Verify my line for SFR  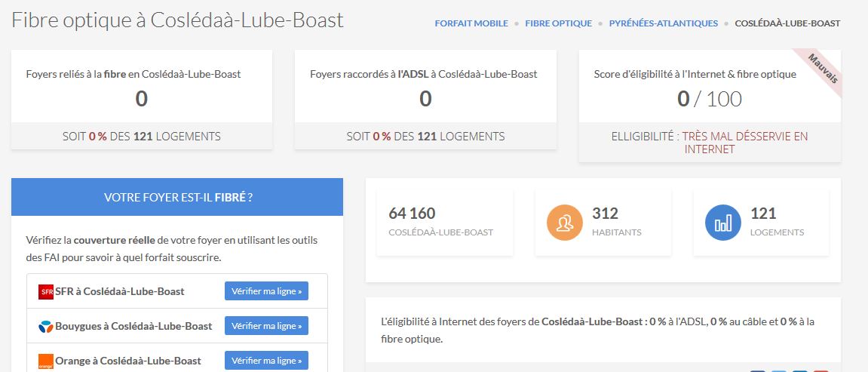point(266,291)
